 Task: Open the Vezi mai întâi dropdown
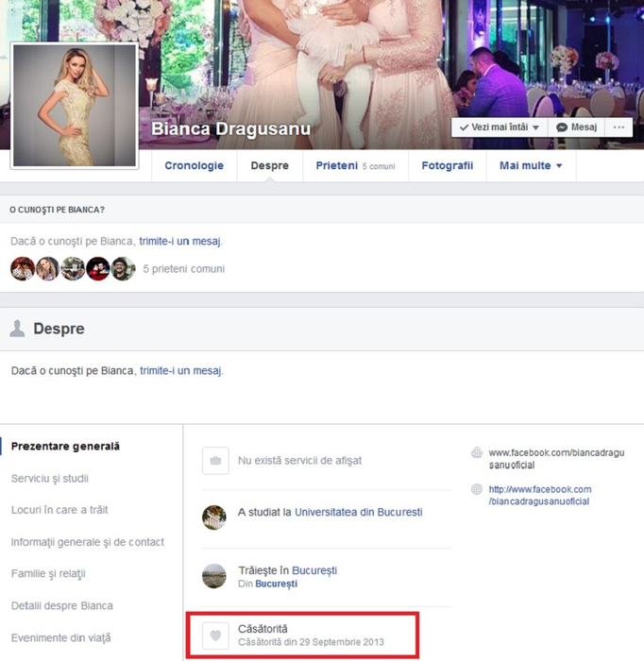tap(500, 127)
